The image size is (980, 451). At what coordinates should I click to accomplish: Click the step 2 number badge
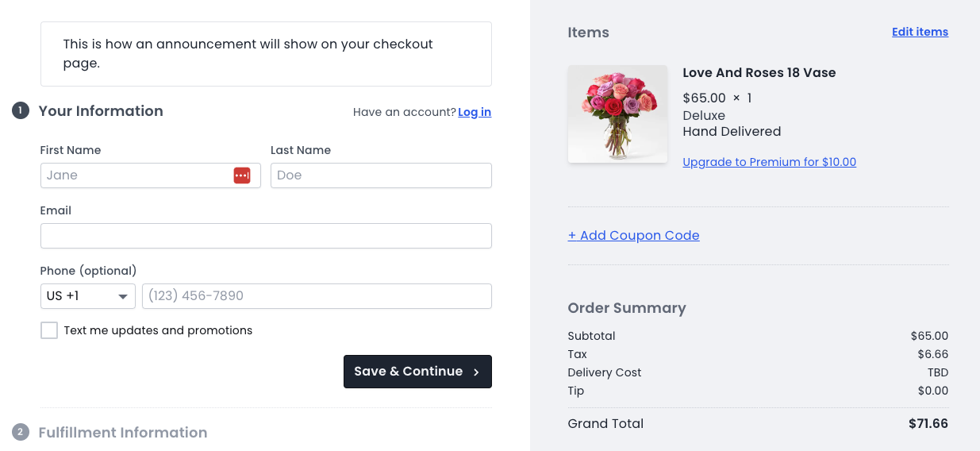coord(21,433)
